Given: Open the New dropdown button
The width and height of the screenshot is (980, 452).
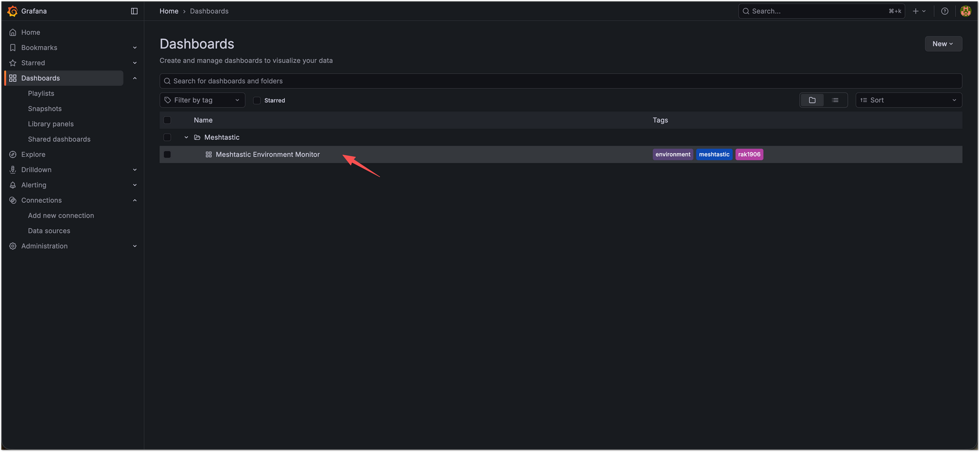Looking at the screenshot, I should 943,44.
